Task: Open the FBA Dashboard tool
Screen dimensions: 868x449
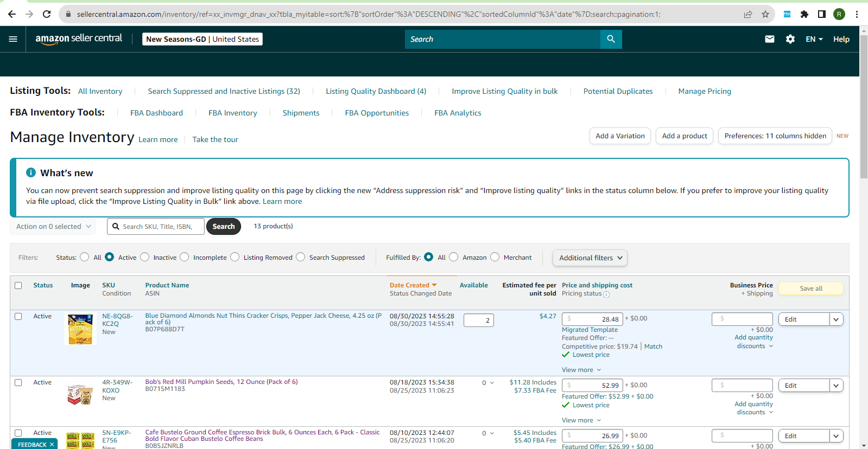Action: pyautogui.click(x=156, y=113)
